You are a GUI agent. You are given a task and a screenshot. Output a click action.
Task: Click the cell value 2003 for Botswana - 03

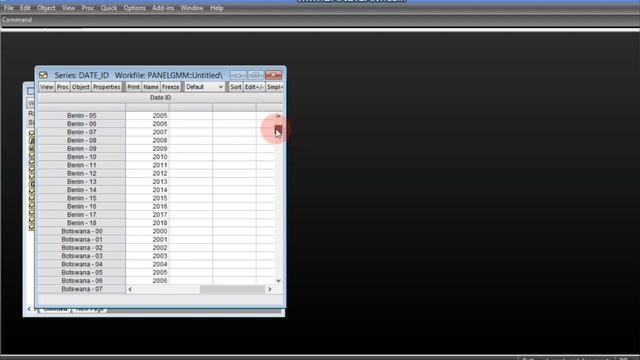[147, 256]
